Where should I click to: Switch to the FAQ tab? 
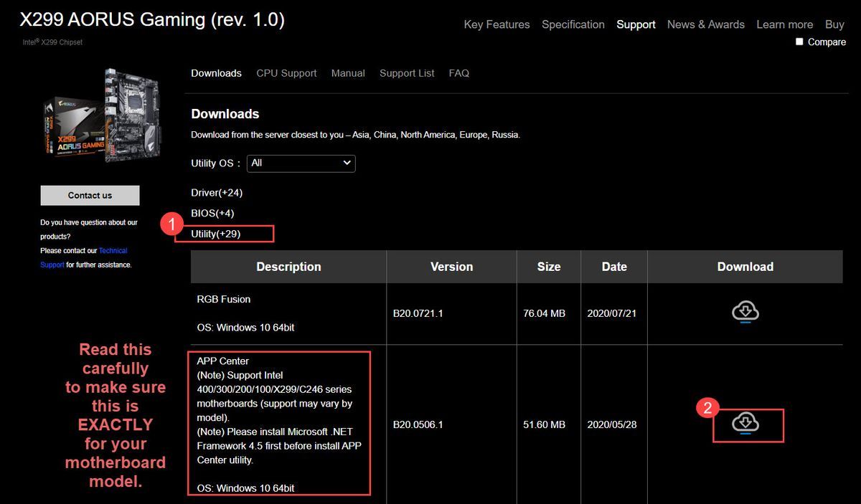(x=459, y=73)
